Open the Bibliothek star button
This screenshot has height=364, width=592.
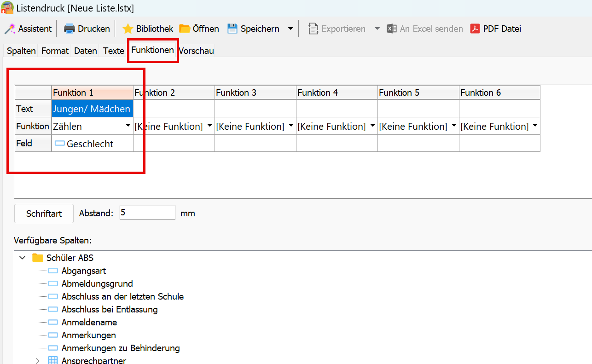[x=148, y=29]
